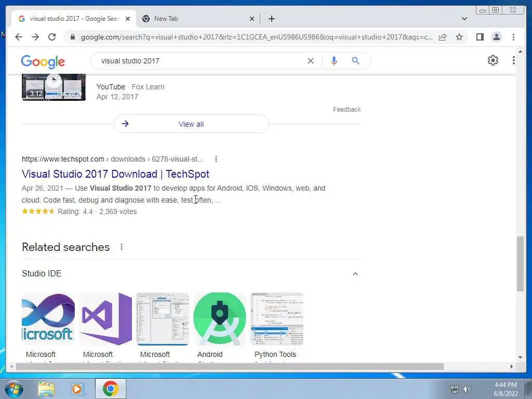The image size is (532, 399).
Task: Open the network icon in system tray
Action: 454,389
